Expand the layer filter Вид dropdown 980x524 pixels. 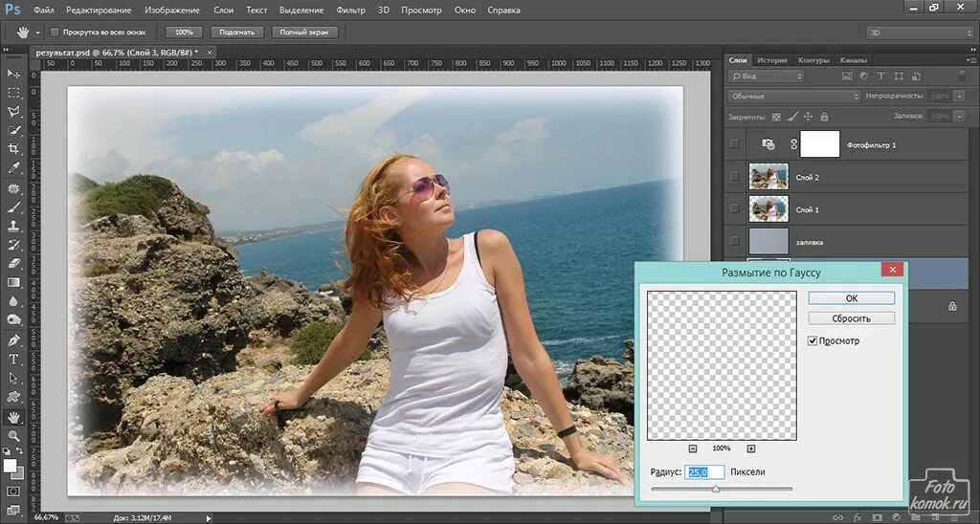pyautogui.click(x=767, y=76)
